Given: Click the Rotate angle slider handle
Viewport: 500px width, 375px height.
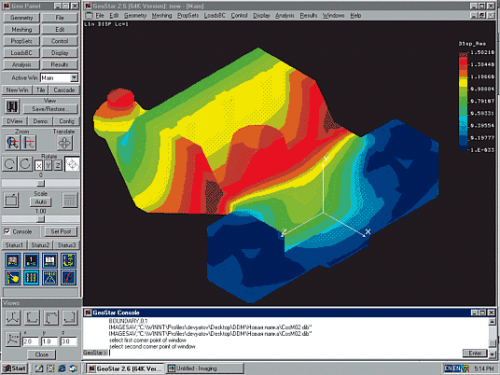Looking at the screenshot, I should 41,183.
